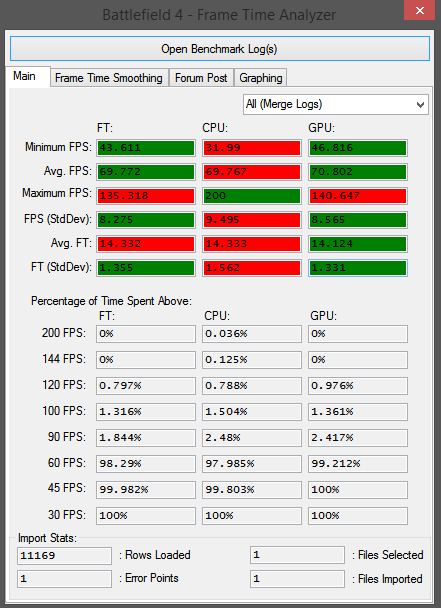This screenshot has height=608, width=441.
Task: Open the Forum Post tab
Action: tap(201, 78)
